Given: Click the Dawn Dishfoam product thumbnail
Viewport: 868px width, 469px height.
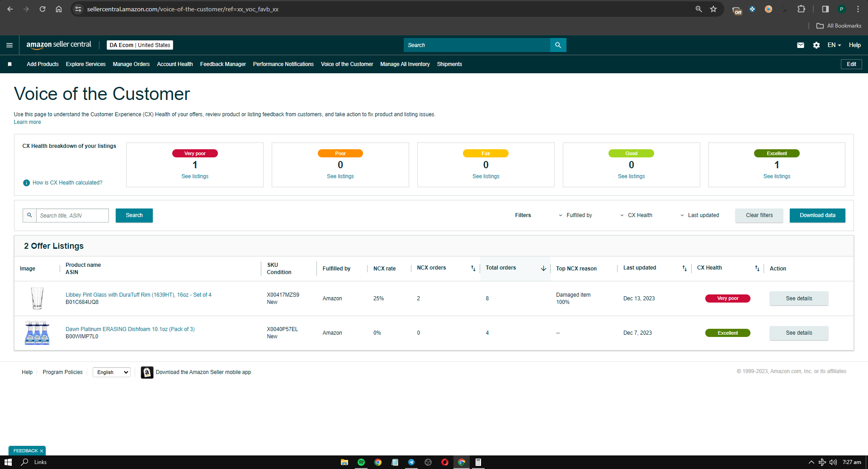Looking at the screenshot, I should (x=37, y=333).
